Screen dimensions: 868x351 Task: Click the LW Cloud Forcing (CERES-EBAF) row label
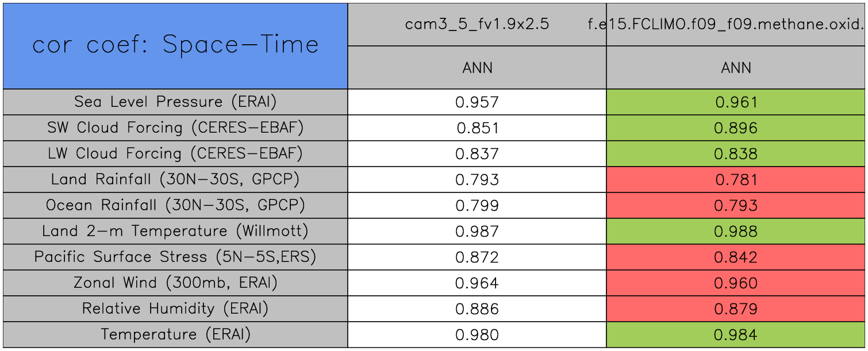(175, 153)
